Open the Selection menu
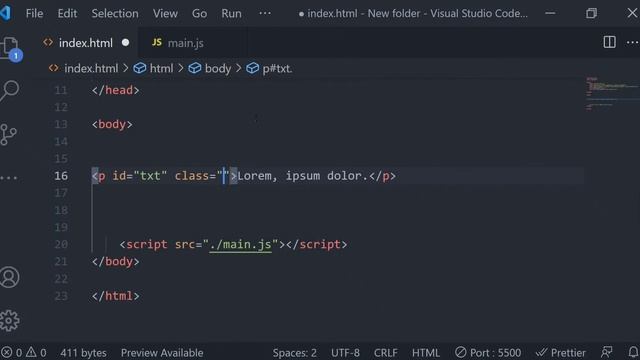 (x=115, y=13)
